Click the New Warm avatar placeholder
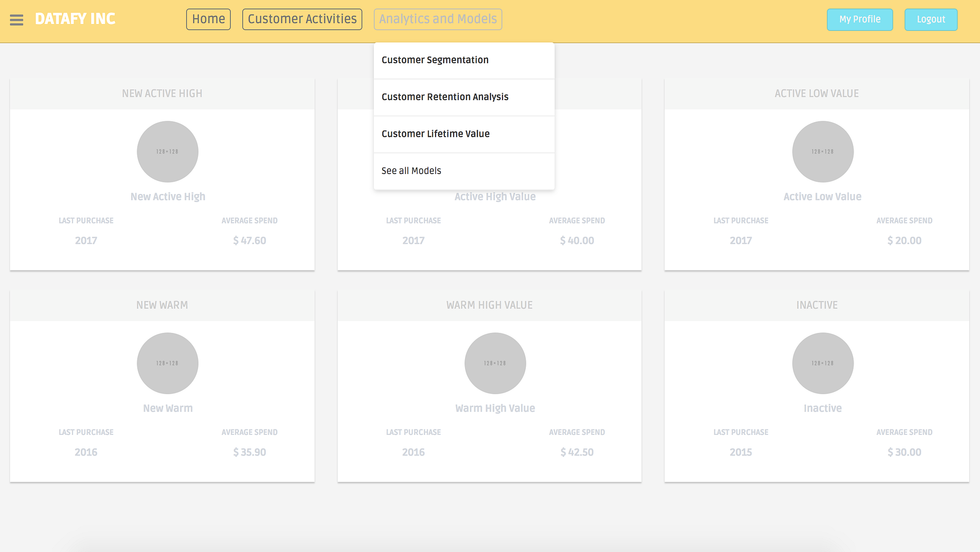The image size is (980, 552). click(168, 363)
